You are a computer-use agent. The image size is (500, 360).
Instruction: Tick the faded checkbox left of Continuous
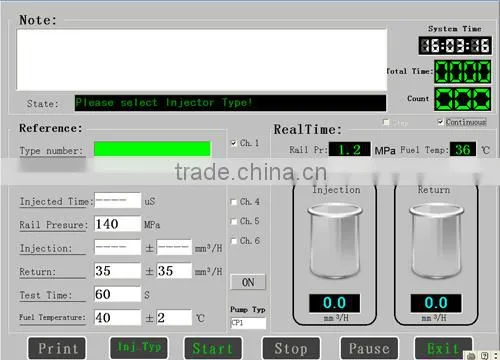(386, 122)
